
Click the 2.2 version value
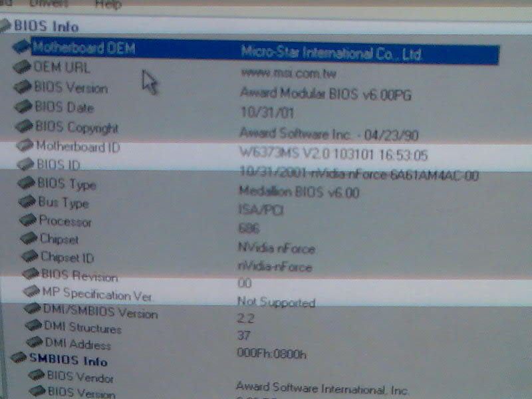(246, 319)
